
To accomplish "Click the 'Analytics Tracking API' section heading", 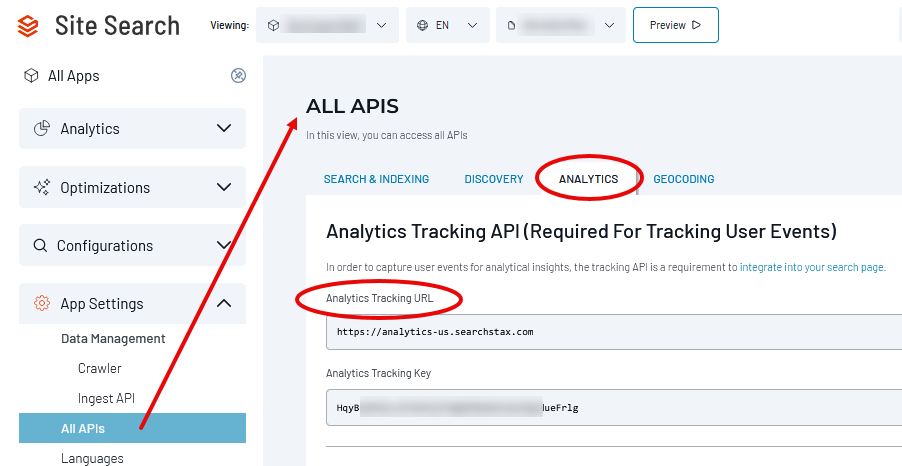I will coord(581,231).
